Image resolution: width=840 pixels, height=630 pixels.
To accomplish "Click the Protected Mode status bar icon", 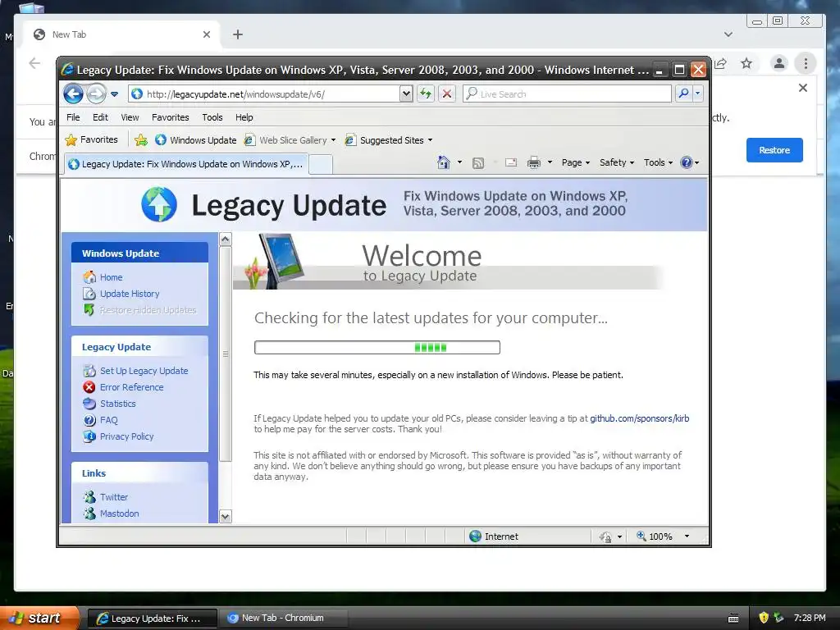I will point(605,536).
